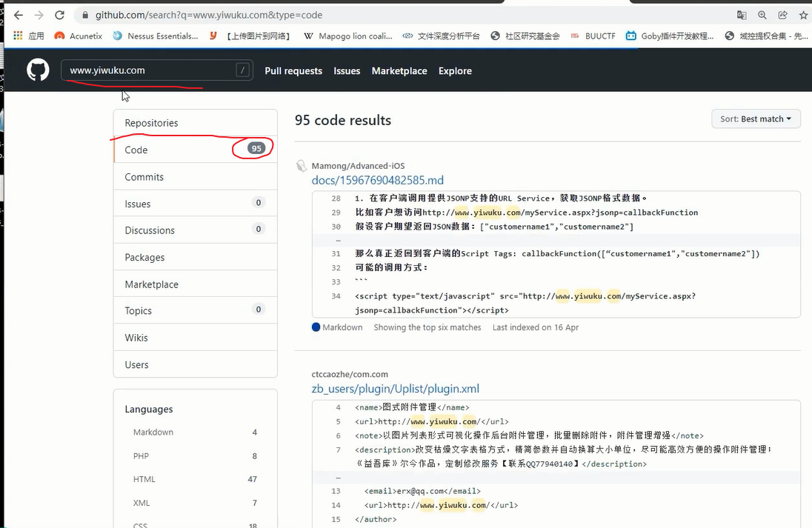Open Pull requests in GitHub header
The image size is (812, 528).
(x=293, y=71)
